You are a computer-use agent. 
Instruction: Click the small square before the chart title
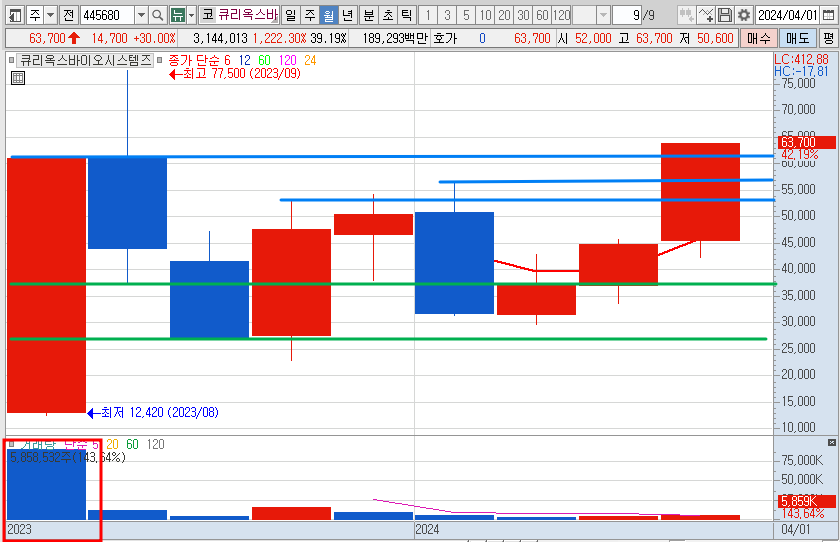[x=12, y=60]
